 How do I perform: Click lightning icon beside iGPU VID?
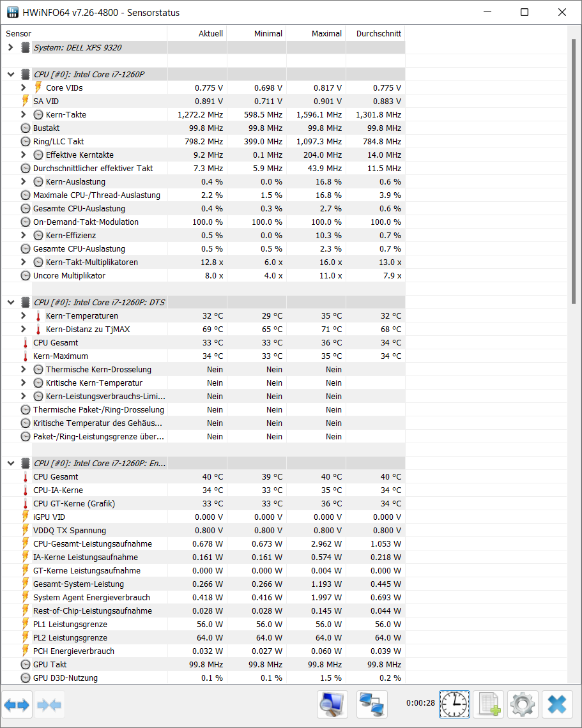coord(26,517)
